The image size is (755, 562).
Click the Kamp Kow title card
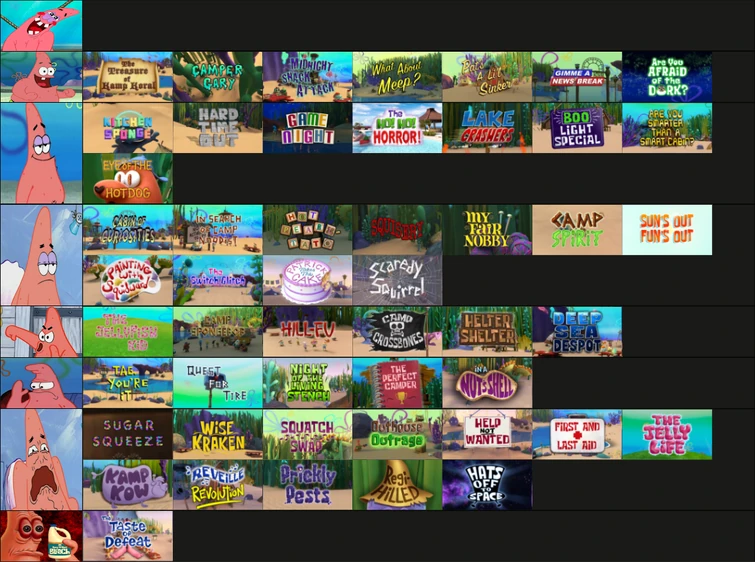[x=128, y=485]
